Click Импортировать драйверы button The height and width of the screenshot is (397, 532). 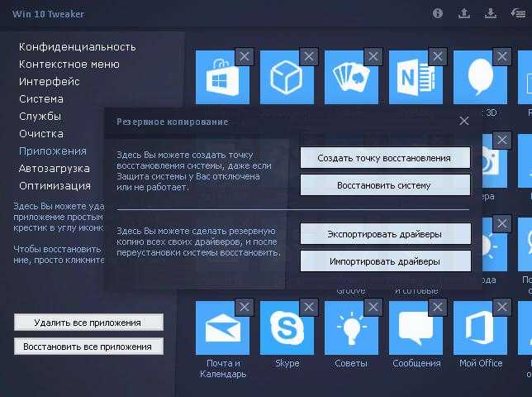(x=386, y=261)
